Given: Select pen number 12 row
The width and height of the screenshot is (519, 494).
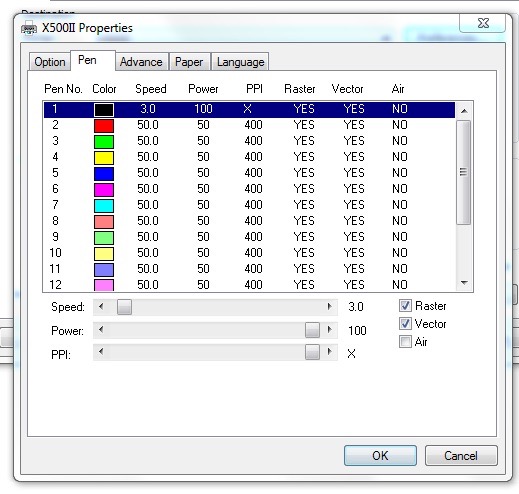Looking at the screenshot, I should (x=249, y=285).
